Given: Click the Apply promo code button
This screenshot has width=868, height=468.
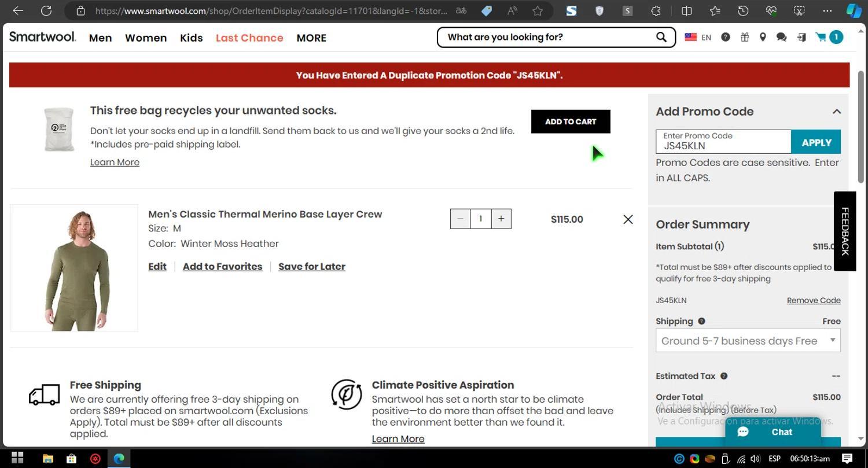Looking at the screenshot, I should tap(816, 142).
